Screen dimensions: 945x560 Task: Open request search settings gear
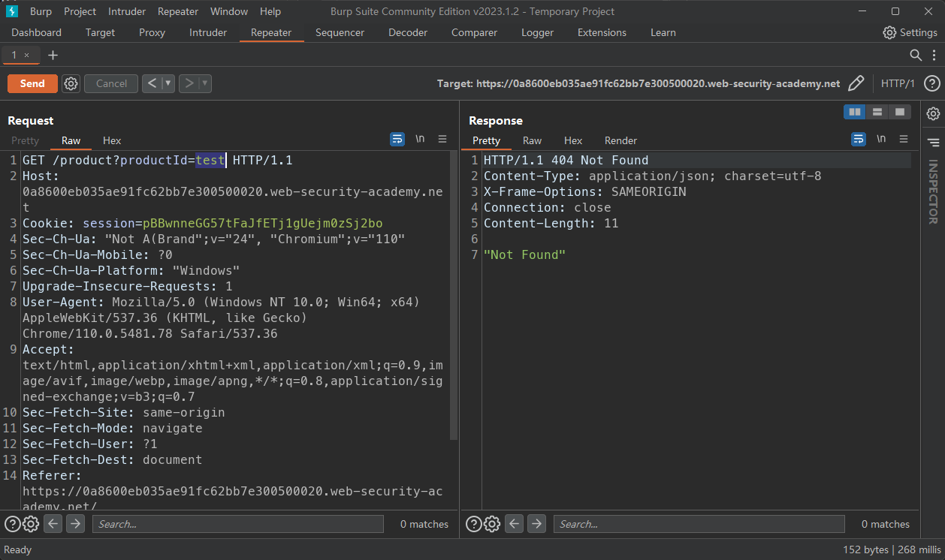[31, 524]
